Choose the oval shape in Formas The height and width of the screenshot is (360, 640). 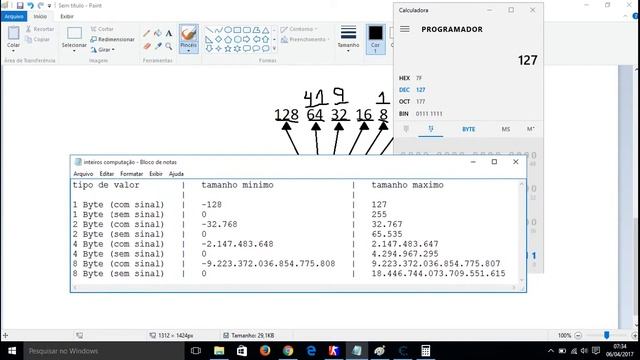pos(228,30)
